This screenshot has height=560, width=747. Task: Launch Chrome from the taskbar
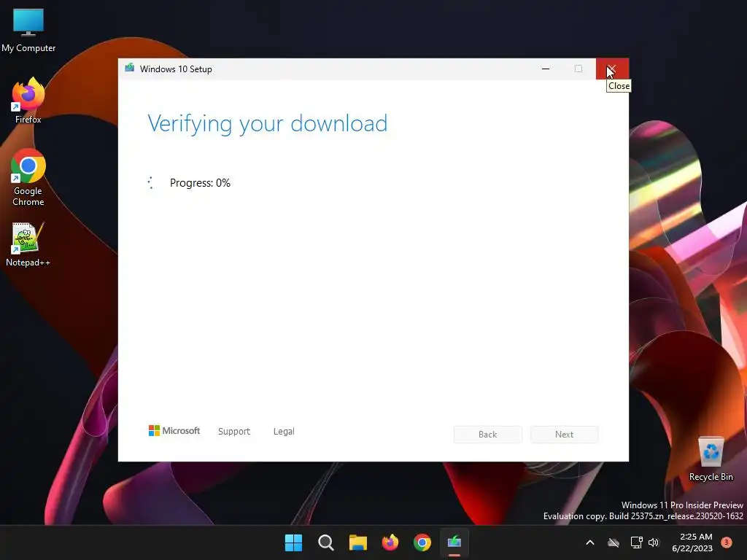point(422,542)
